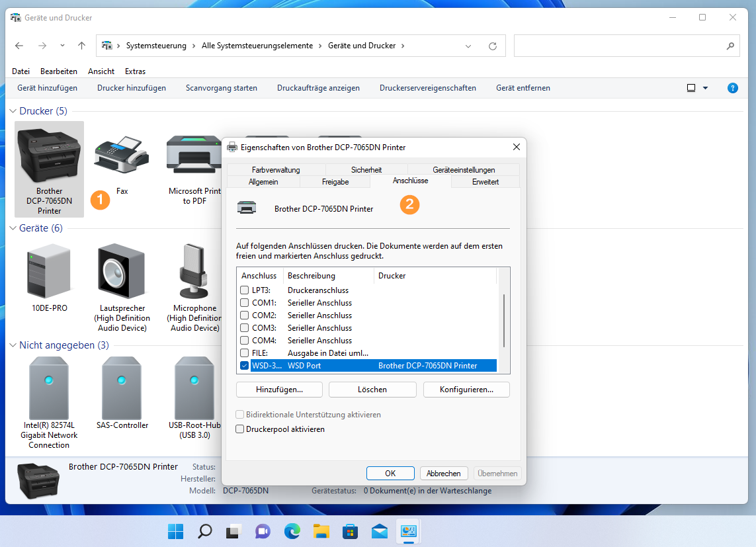The image size is (756, 547).
Task: Click the Löschen button
Action: [372, 390]
